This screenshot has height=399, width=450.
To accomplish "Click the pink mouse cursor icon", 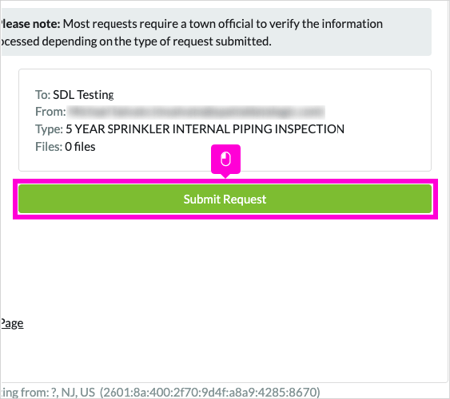I will coord(226,159).
